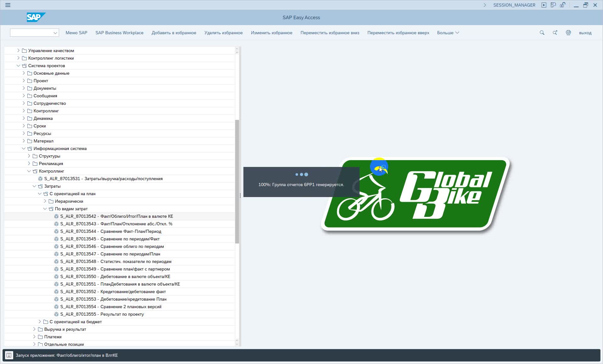
Task: Click the panel splitter handle dots
Action: (240, 195)
